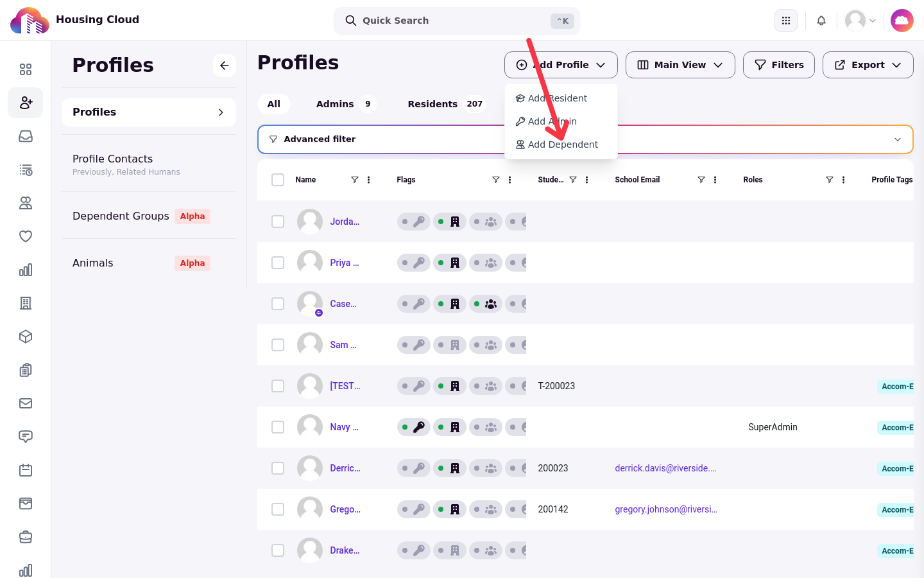Screen dimensions: 924x578
Task: Switch to the Admins tab
Action: (x=345, y=104)
